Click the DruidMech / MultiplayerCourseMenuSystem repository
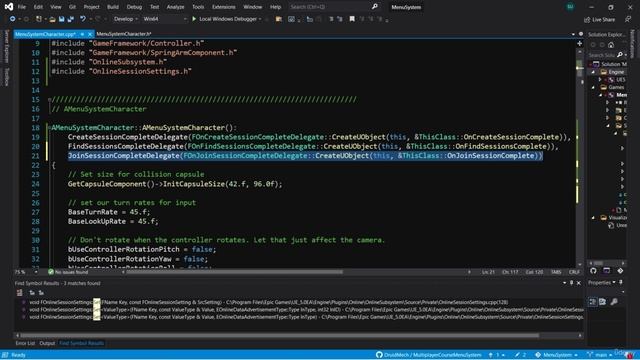This screenshot has width=640, height=360. coord(429,355)
